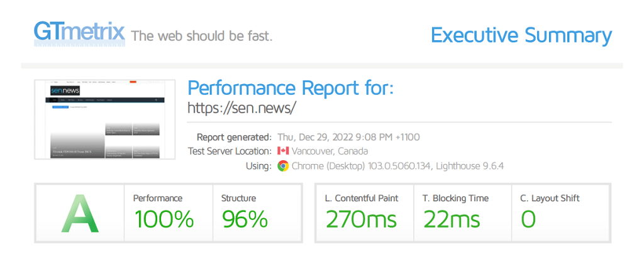
Task: Click the Performance label
Action: coord(158,199)
